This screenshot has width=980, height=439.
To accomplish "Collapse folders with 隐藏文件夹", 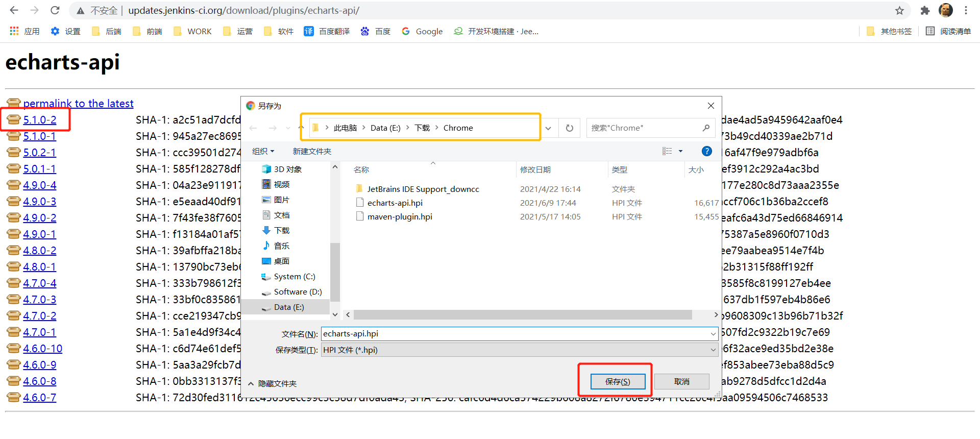I will (x=272, y=383).
